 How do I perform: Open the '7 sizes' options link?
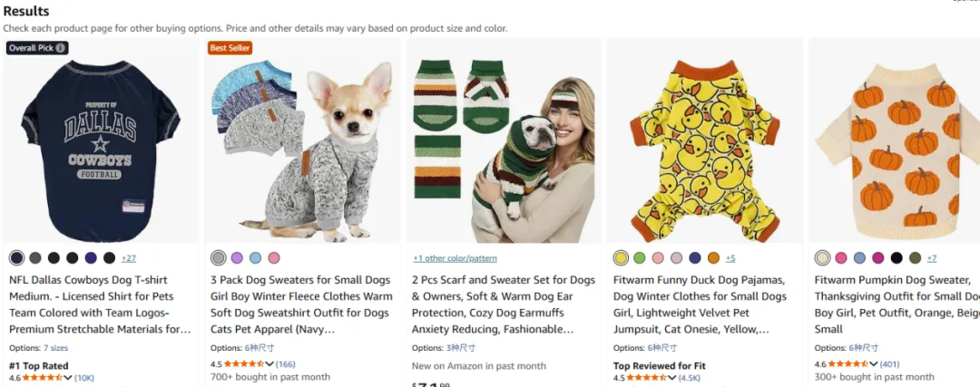57,348
